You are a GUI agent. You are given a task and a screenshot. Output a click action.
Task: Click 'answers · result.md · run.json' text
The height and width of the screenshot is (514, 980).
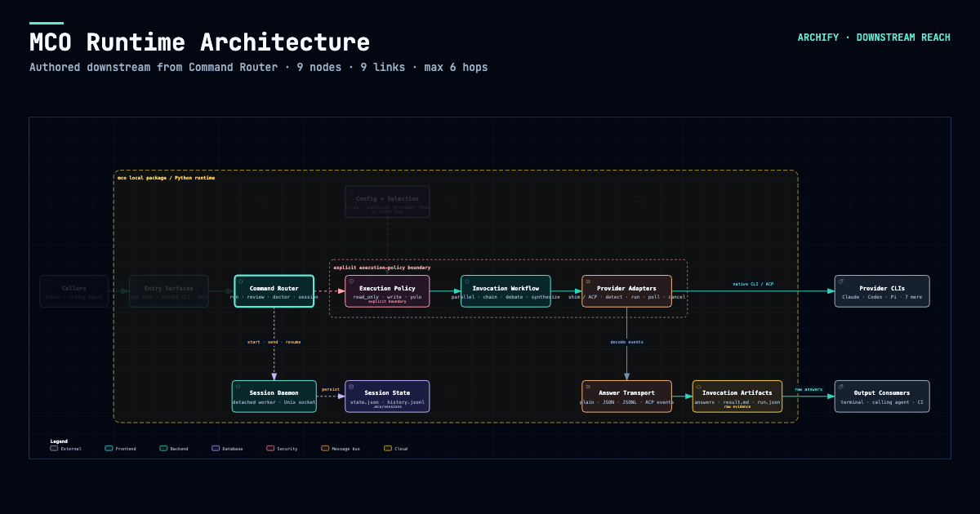(737, 402)
